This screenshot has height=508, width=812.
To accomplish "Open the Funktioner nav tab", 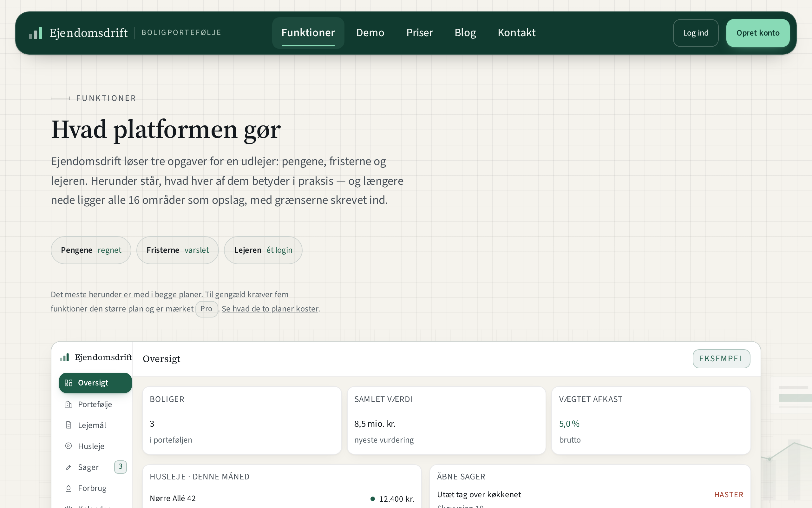I will click(x=308, y=33).
